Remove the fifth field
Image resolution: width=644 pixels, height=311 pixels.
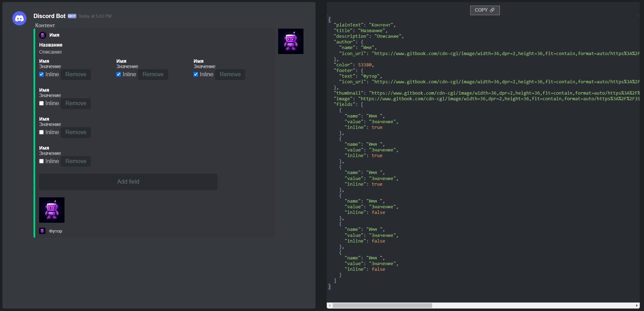tap(76, 132)
